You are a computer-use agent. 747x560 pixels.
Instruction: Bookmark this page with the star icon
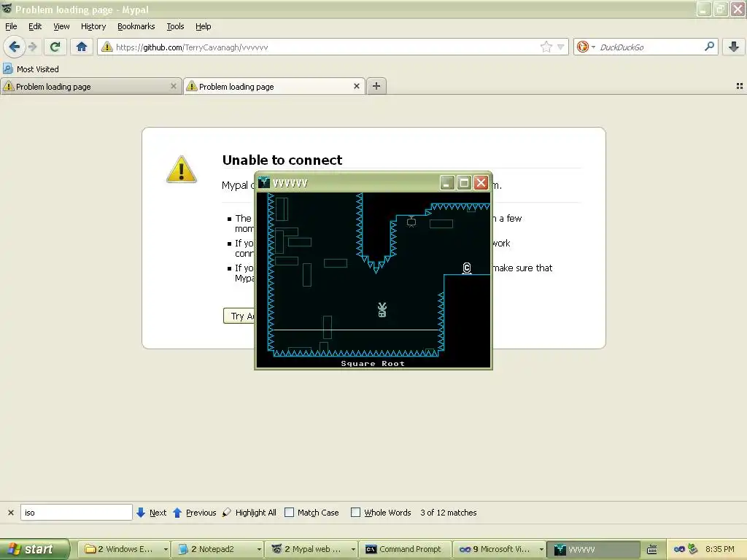click(x=546, y=47)
